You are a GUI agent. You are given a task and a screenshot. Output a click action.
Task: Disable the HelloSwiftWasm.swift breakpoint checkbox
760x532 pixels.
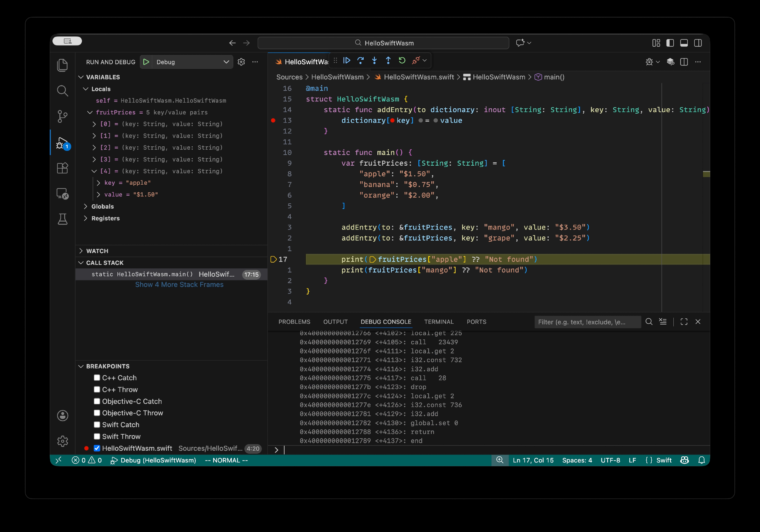pos(97,448)
